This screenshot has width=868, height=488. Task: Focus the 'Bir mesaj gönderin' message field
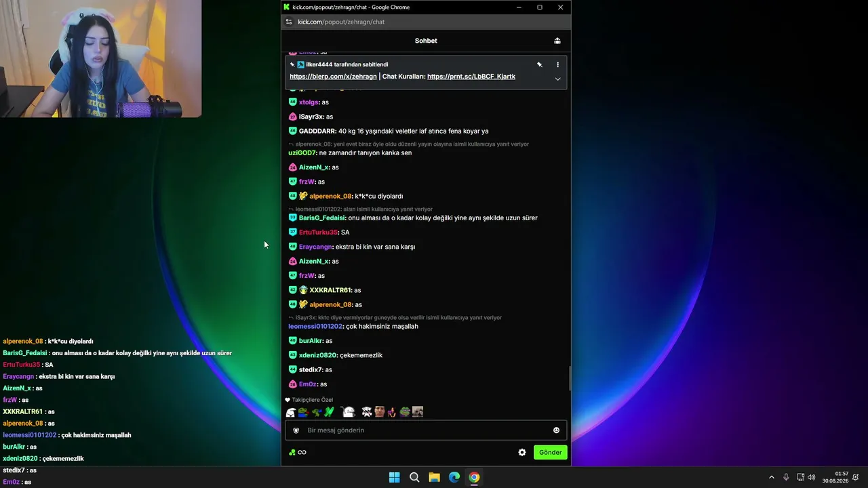pyautogui.click(x=426, y=430)
